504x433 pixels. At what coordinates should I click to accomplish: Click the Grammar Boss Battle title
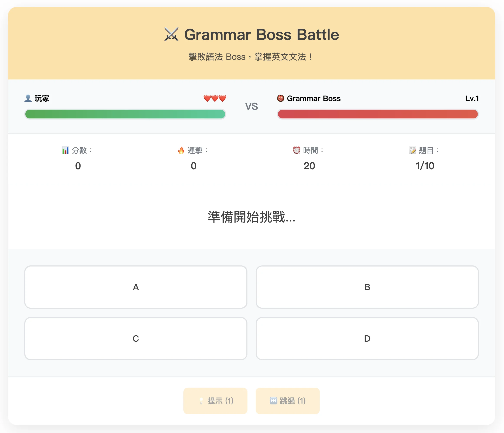tap(261, 35)
